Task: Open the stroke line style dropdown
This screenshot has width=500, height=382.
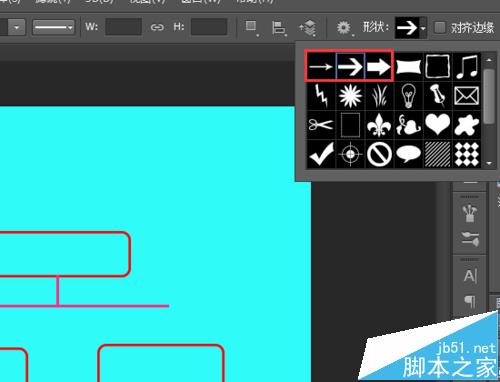Action: [53, 27]
